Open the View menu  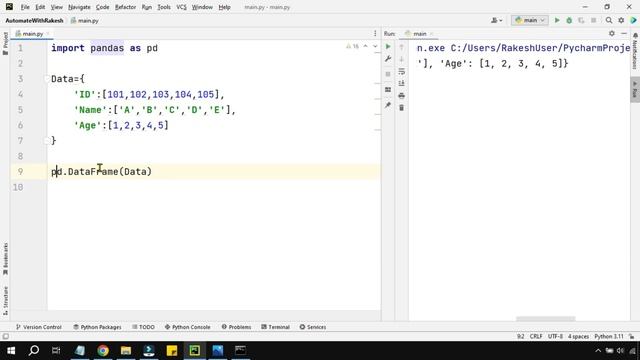point(57,7)
